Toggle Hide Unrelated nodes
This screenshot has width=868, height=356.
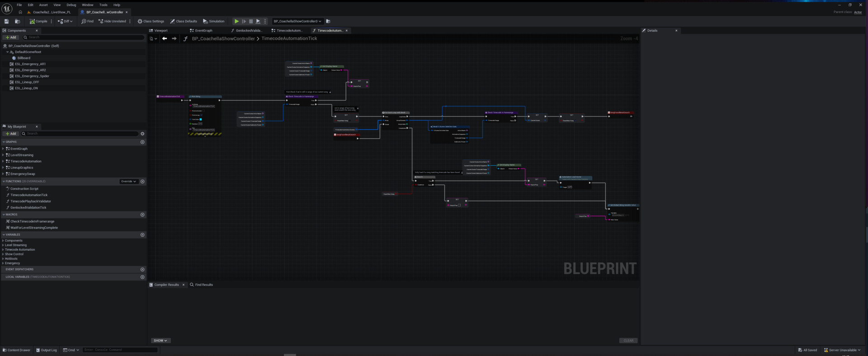112,21
